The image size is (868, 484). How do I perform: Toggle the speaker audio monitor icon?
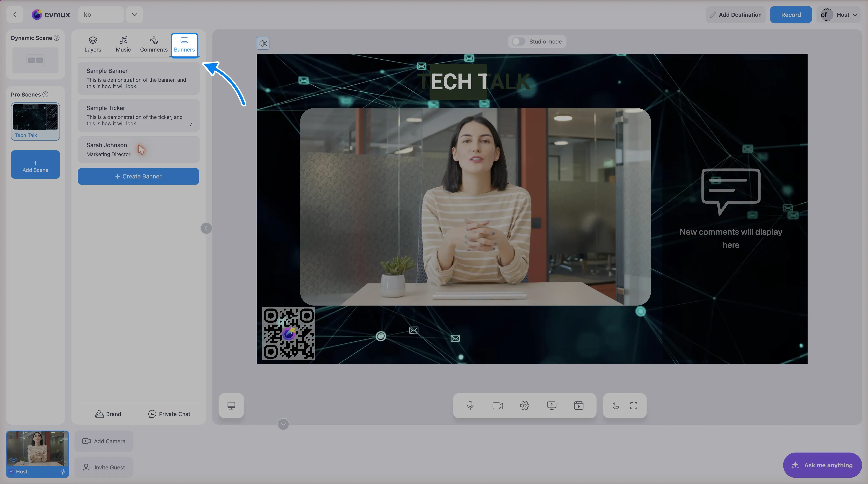pos(263,43)
